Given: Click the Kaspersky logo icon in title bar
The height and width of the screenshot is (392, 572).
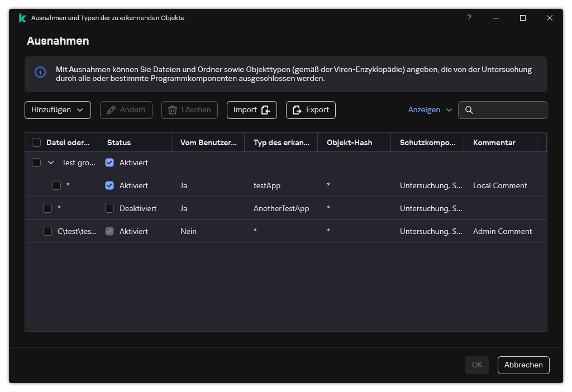Looking at the screenshot, I should click(x=22, y=18).
